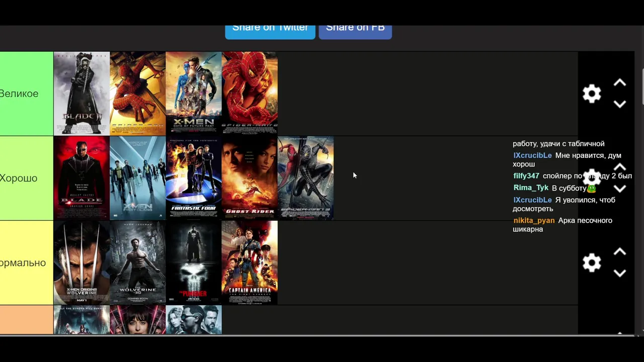Pick The Punisher skull poster
The image size is (644, 362).
tap(194, 262)
